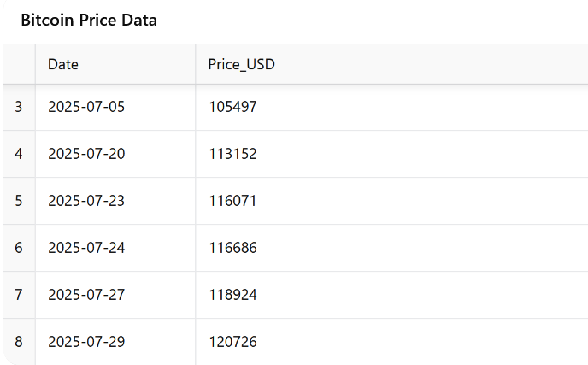Image resolution: width=588 pixels, height=365 pixels.
Task: Select the Price_USD column header
Action: click(x=275, y=64)
